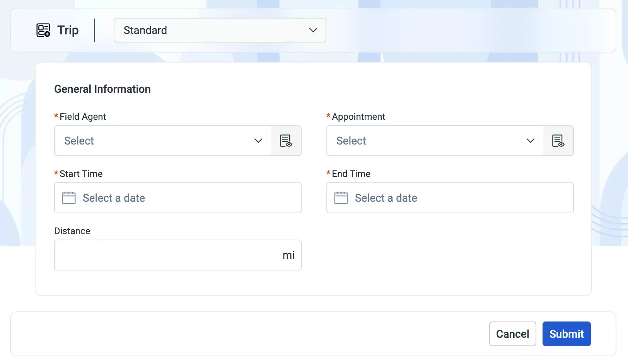The width and height of the screenshot is (628, 364).
Task: Click the 'mi' unit suffix
Action: 288,255
